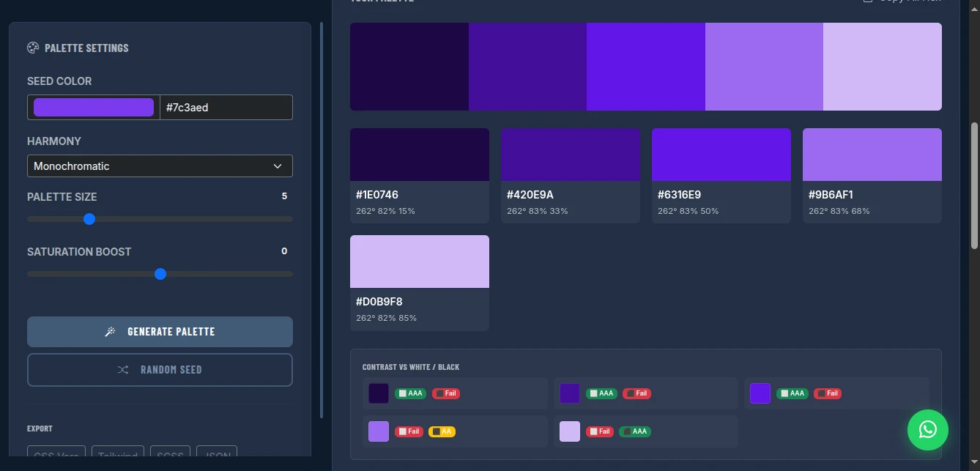Select the seed color swatch
This screenshot has height=471, width=980.
[92, 107]
